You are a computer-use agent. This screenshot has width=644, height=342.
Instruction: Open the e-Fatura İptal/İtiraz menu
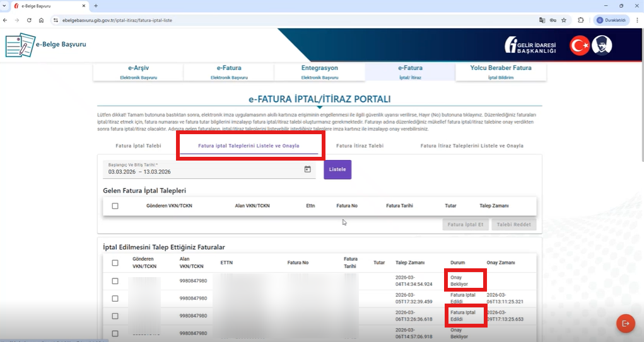click(410, 72)
